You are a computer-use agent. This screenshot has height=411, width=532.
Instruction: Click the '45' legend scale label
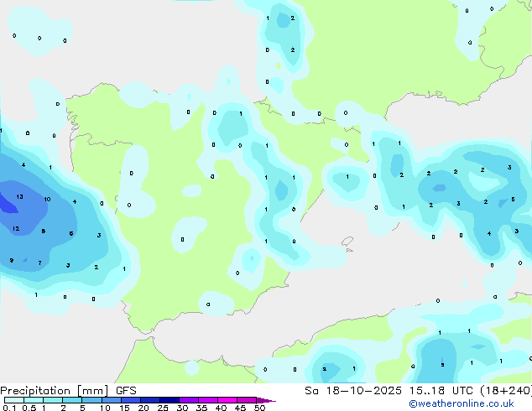240,408
